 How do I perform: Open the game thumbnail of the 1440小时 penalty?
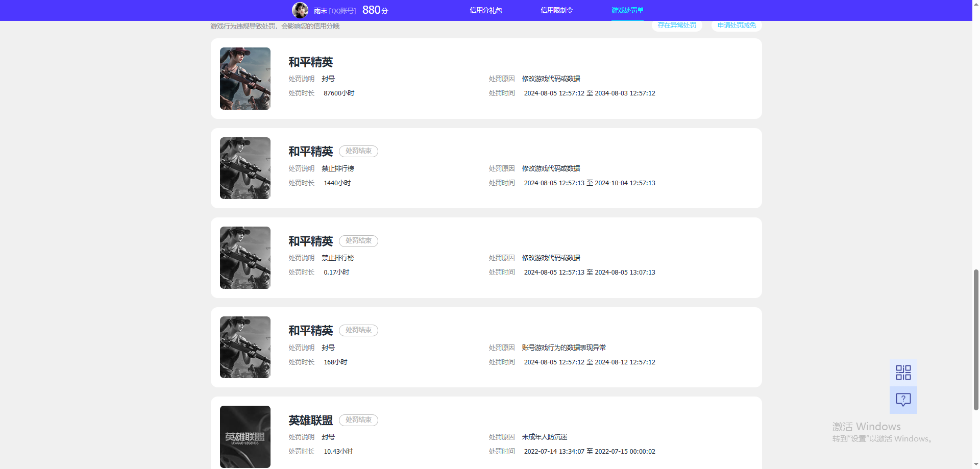tap(245, 168)
